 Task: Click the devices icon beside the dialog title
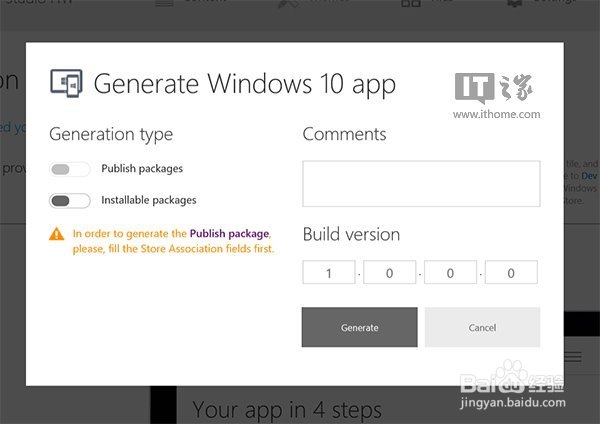(x=66, y=82)
